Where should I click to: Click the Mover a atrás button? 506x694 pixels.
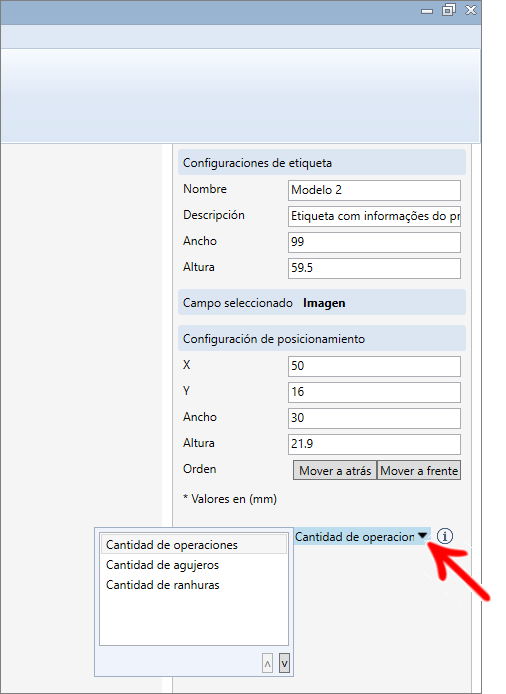click(335, 470)
